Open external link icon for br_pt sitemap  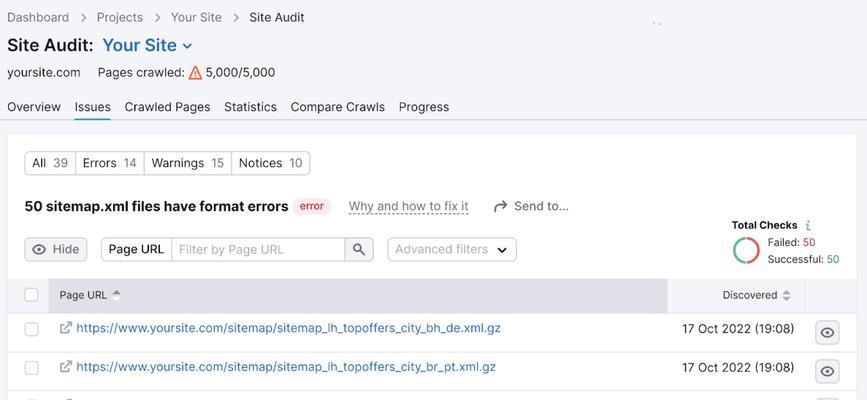[x=66, y=366]
